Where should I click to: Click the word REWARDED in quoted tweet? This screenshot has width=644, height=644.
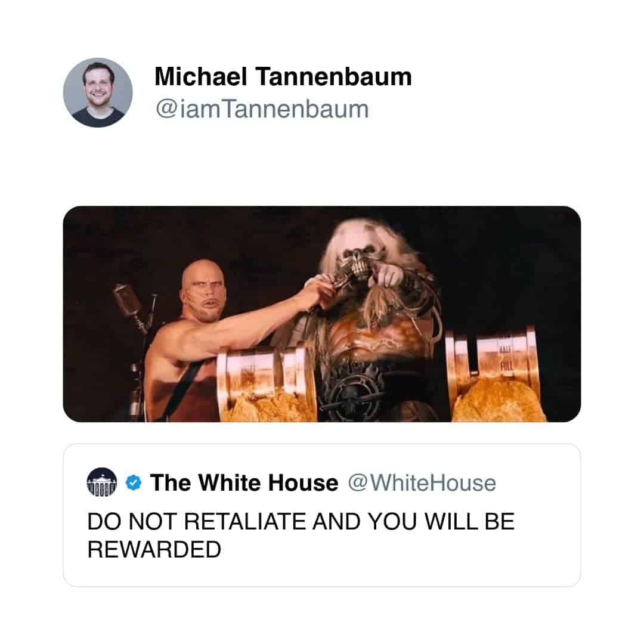point(154,550)
